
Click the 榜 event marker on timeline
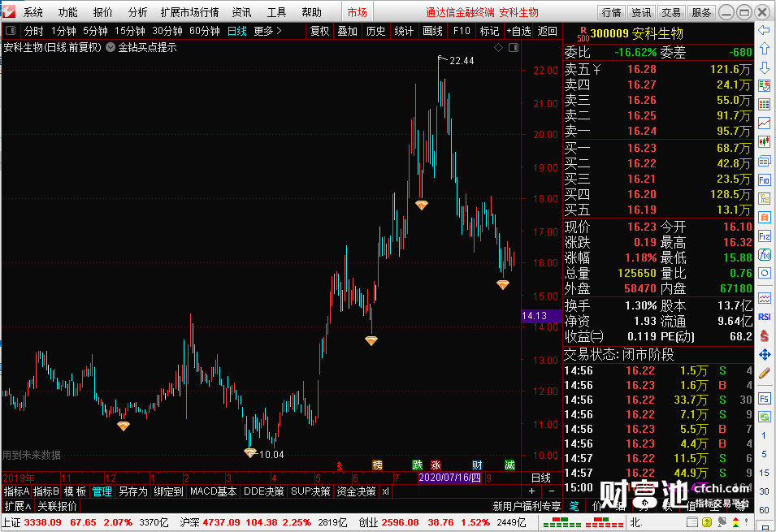tap(378, 465)
